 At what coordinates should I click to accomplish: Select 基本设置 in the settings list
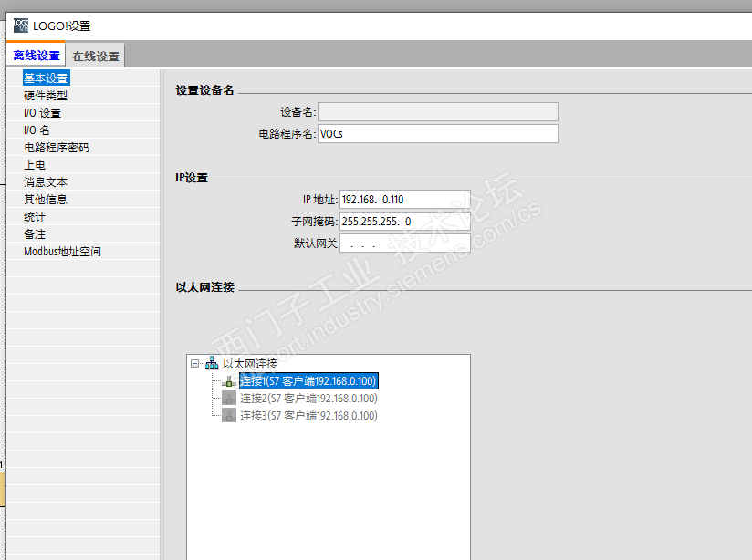(x=46, y=78)
